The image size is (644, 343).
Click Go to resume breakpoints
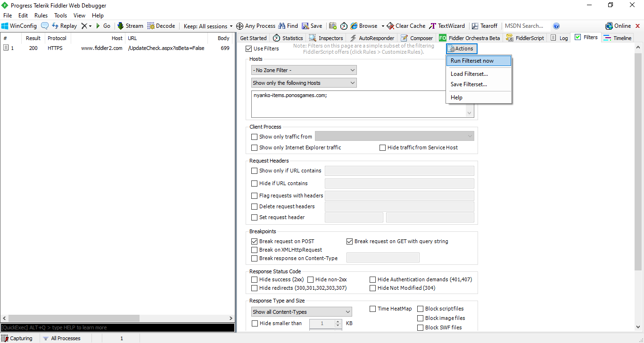(x=103, y=26)
